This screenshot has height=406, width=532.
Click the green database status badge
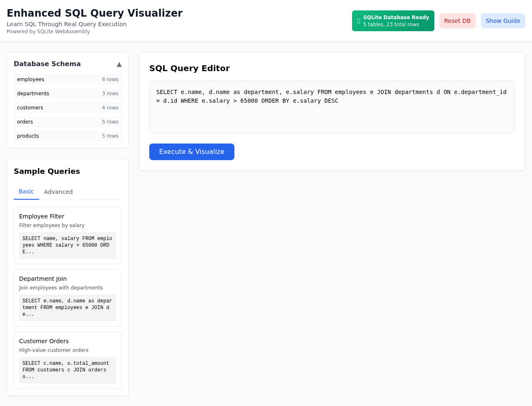(x=393, y=20)
